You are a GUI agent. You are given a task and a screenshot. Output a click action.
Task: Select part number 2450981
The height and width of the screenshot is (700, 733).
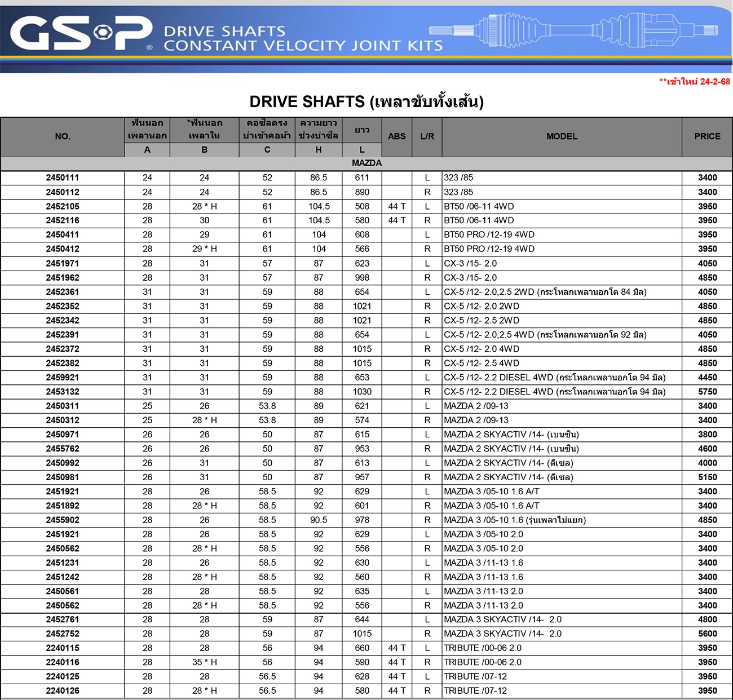coord(63,477)
